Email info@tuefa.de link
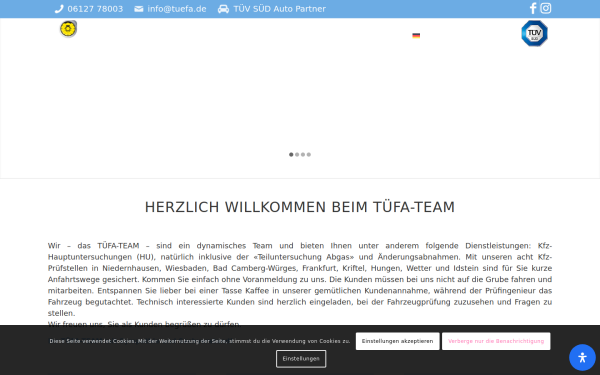Viewport: 600px width, 375px height. pos(177,9)
